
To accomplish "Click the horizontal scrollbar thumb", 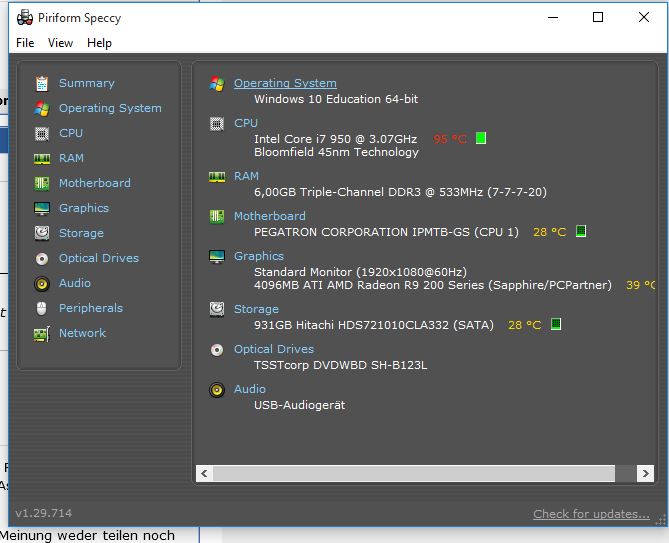I will coord(414,473).
